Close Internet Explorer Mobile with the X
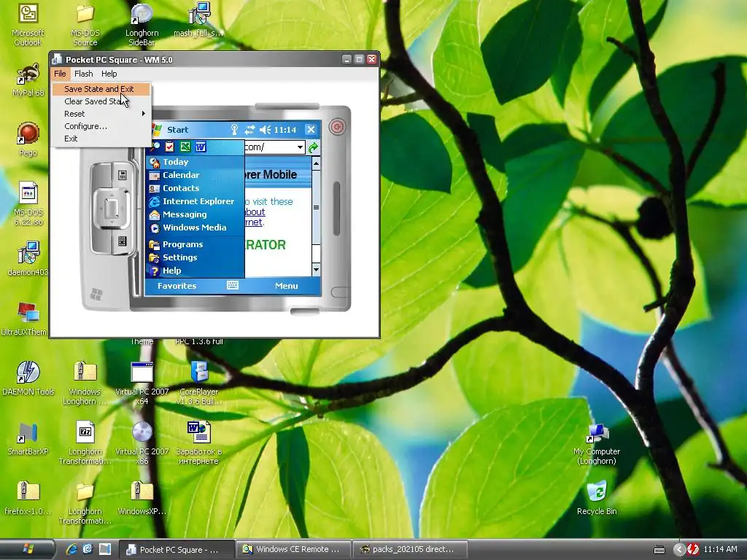 pyautogui.click(x=311, y=130)
